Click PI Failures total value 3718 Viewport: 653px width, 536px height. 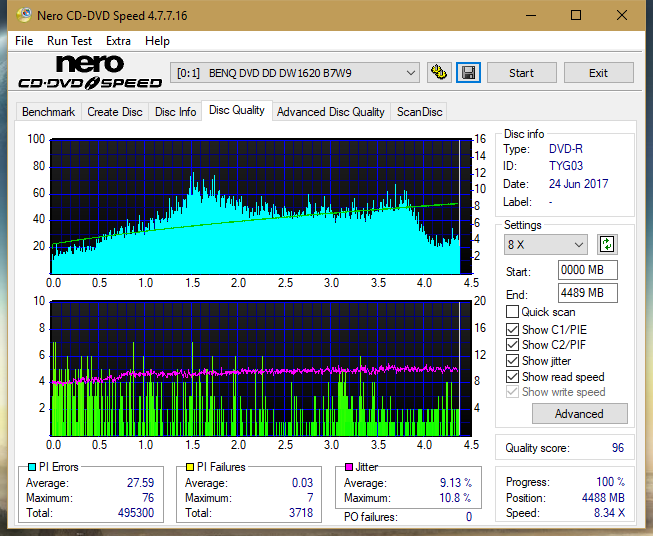coord(301,513)
